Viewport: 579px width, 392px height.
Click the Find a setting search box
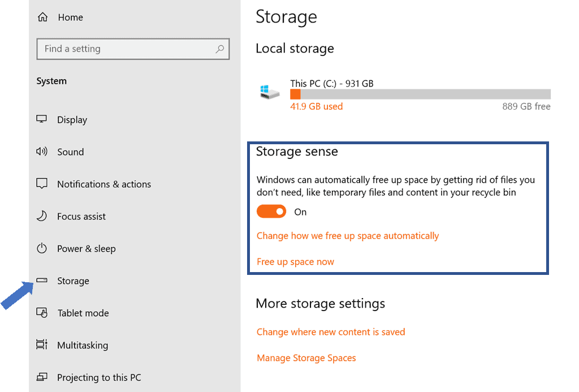[127, 49]
